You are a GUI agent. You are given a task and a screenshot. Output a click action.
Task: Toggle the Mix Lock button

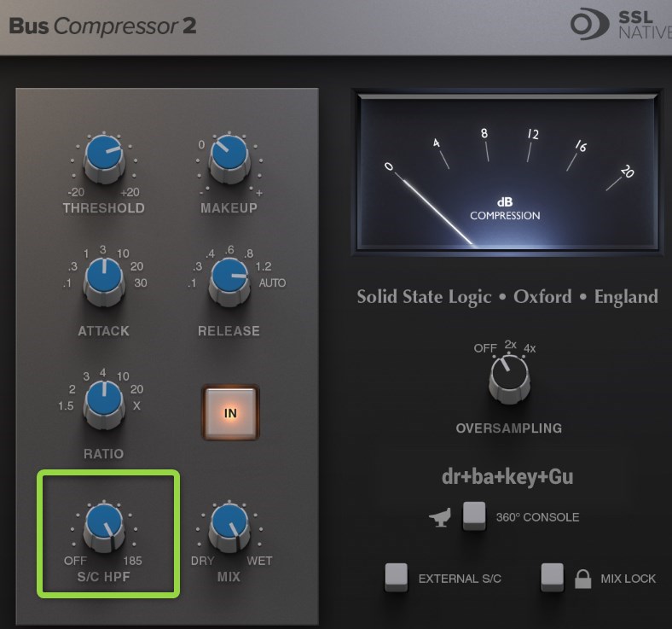pyautogui.click(x=553, y=578)
